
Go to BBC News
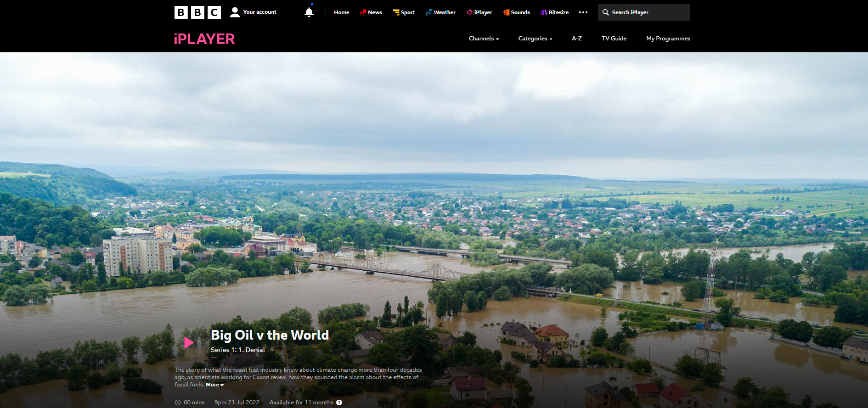[x=371, y=12]
